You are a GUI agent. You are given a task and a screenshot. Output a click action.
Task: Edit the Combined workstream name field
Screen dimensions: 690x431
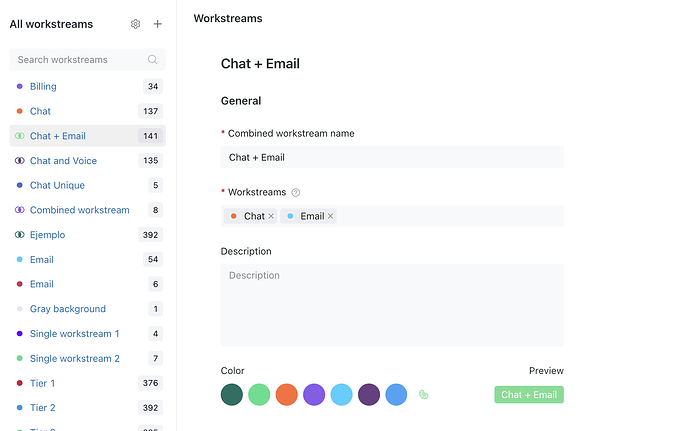point(392,157)
